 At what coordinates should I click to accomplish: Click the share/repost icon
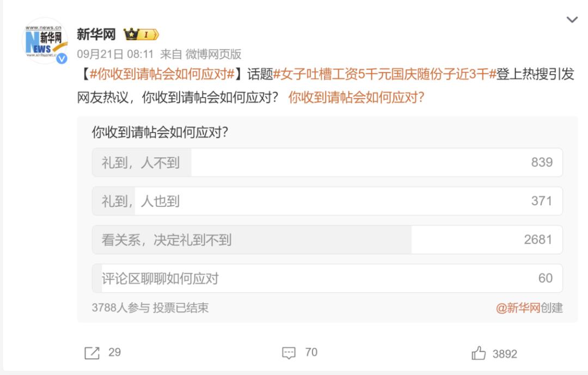[x=92, y=353]
